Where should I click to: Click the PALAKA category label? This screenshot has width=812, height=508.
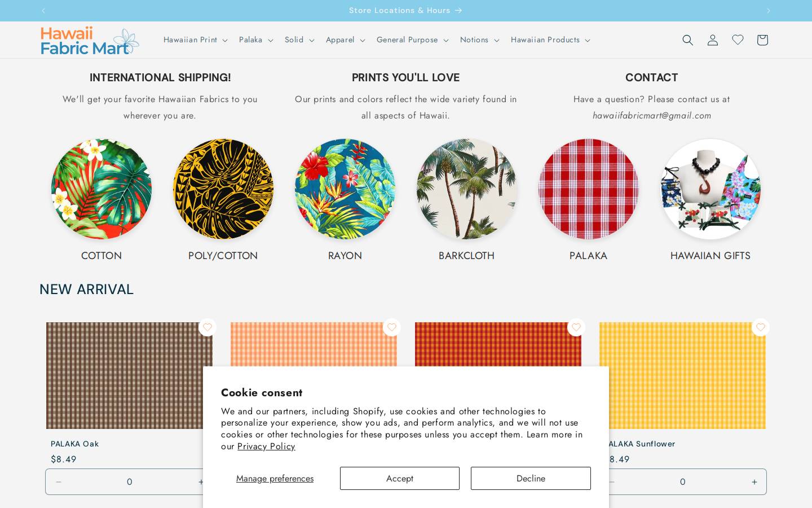[589, 256]
